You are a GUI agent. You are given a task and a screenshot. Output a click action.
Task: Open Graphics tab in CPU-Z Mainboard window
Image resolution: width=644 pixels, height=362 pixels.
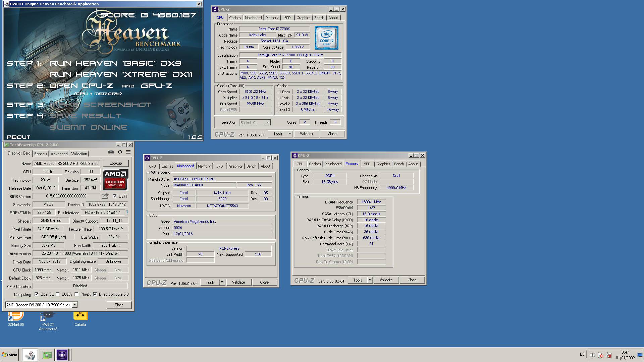tap(236, 166)
